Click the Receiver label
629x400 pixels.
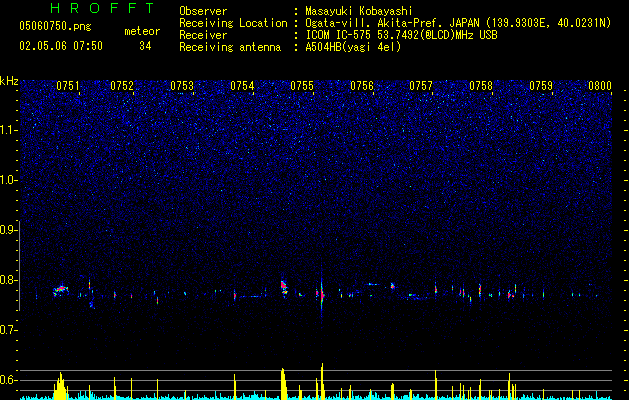click(203, 35)
